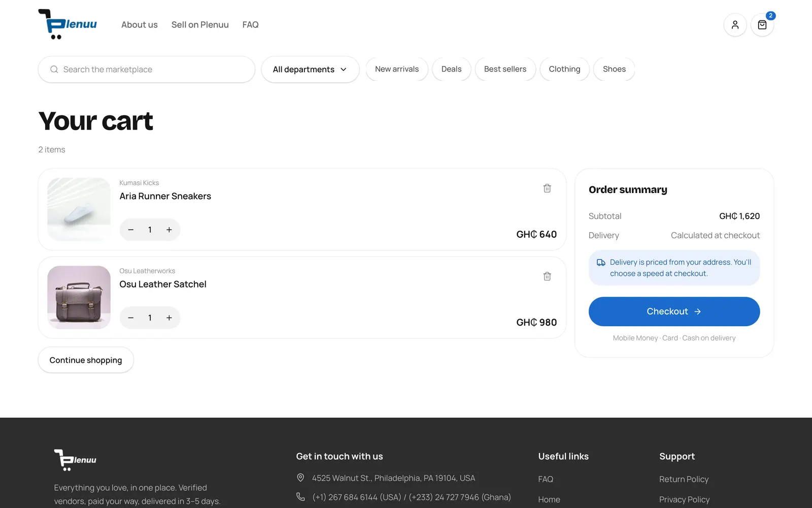The height and width of the screenshot is (508, 812).
Task: Open the shopping cart icon with badge
Action: pyautogui.click(x=762, y=25)
